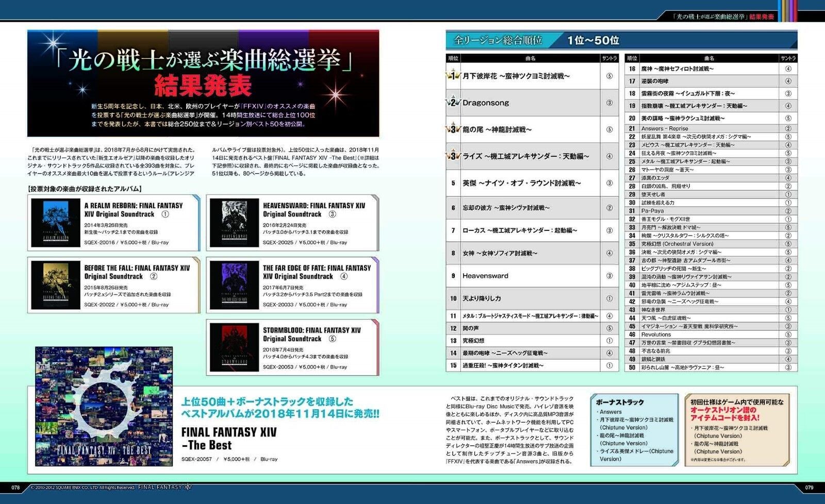Screen dimensions: 825x504
Task: Click the オーケストリオン譜のアイテムコードを封入 red text
Action: click(724, 414)
